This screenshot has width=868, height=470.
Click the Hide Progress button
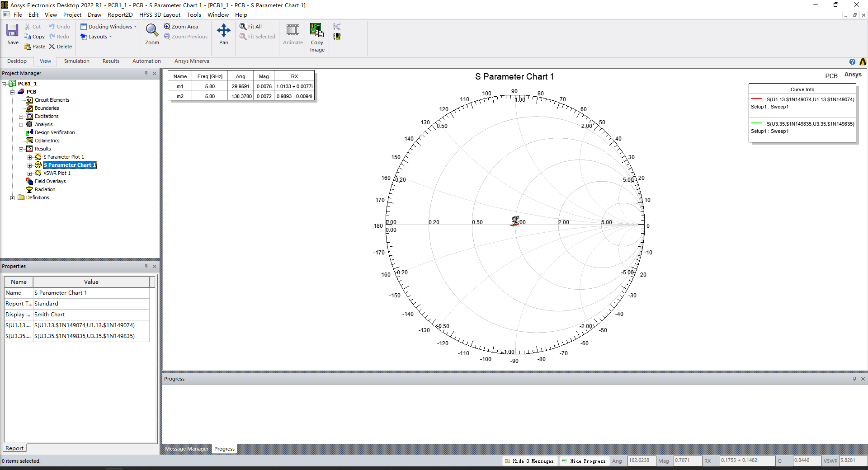pyautogui.click(x=584, y=461)
